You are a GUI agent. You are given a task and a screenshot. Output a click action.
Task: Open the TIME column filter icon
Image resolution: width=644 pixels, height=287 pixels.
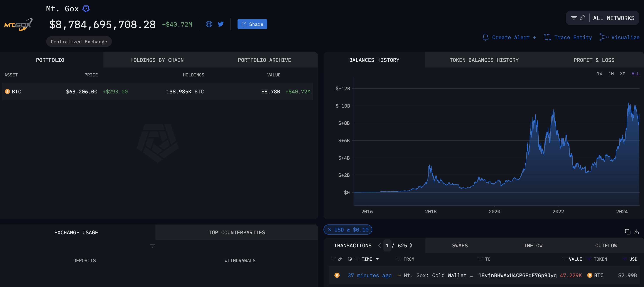tap(357, 259)
